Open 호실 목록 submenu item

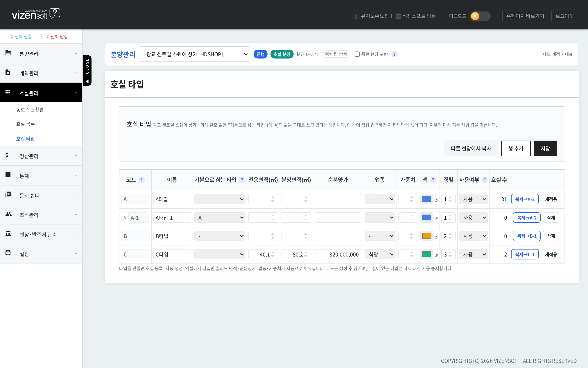click(x=26, y=124)
